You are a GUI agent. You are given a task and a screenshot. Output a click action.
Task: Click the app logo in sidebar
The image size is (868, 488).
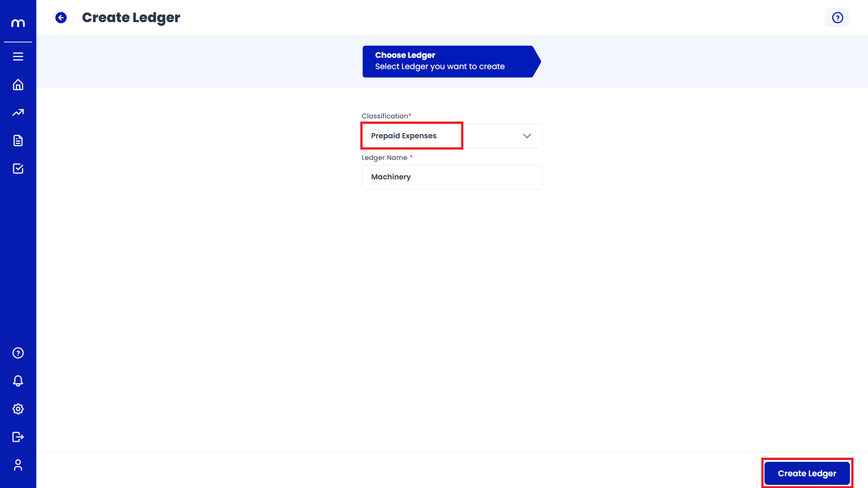[18, 23]
